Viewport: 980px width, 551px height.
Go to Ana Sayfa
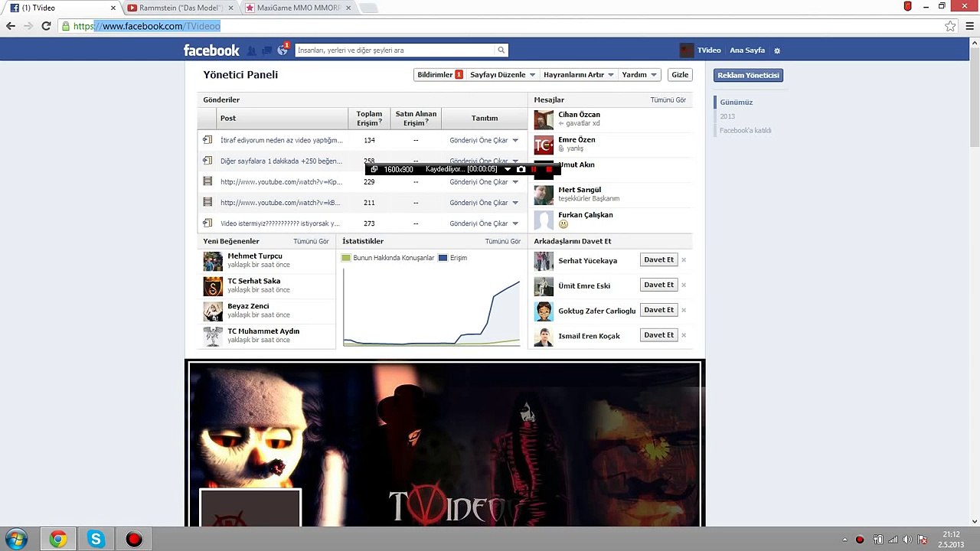(747, 51)
